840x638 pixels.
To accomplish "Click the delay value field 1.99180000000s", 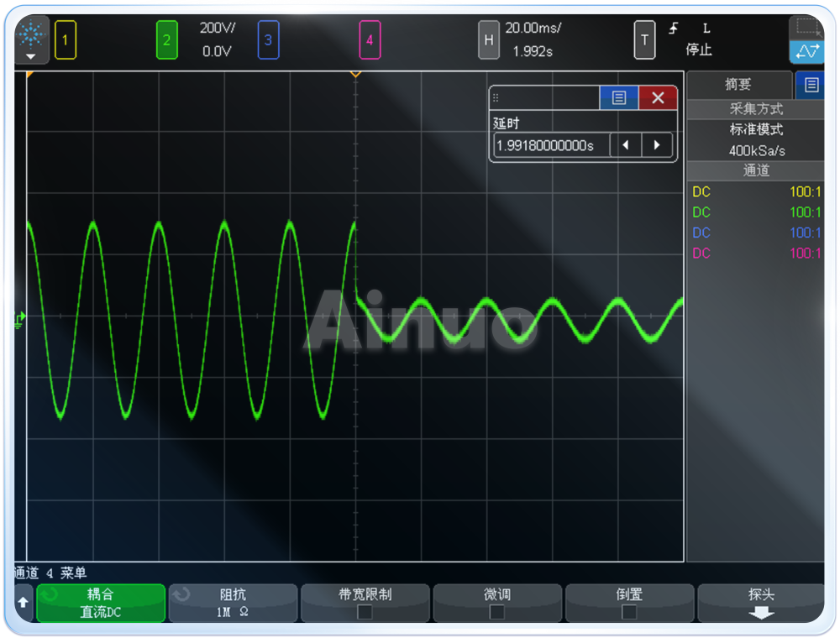I will [551, 145].
